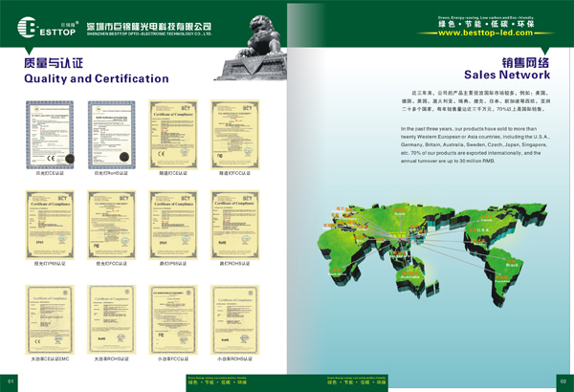Open the 大功率ROHS认证 certificate image
This screenshot has height=392, width=574.
pyautogui.click(x=112, y=320)
